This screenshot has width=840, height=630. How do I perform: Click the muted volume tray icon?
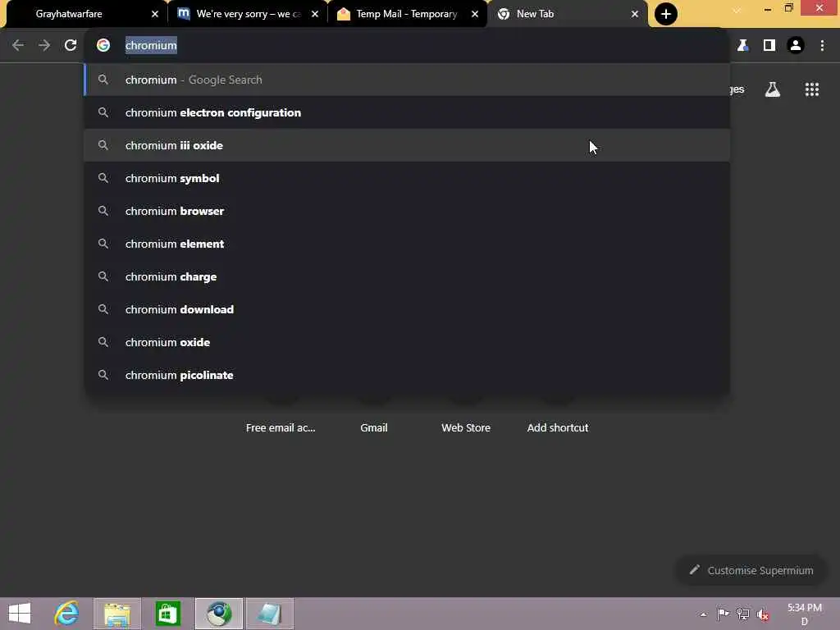pos(763,614)
